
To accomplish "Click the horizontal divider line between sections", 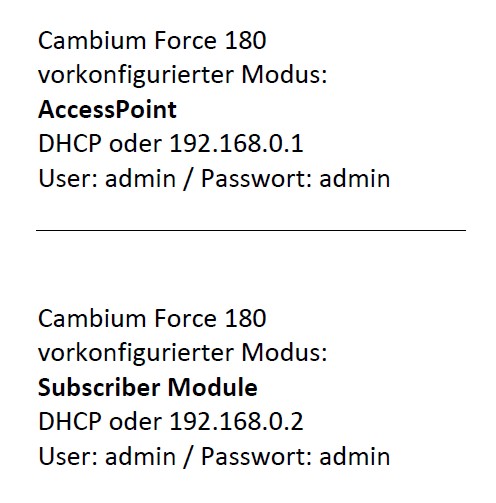I will 251,230.
